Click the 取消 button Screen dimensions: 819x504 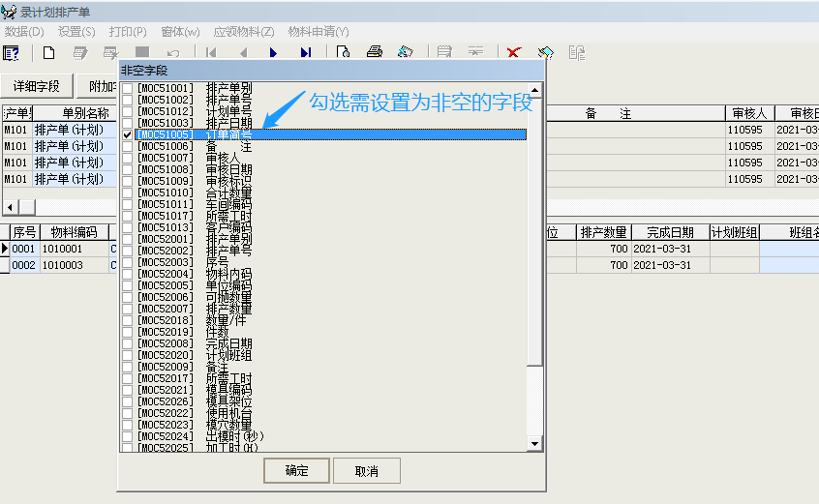[366, 471]
